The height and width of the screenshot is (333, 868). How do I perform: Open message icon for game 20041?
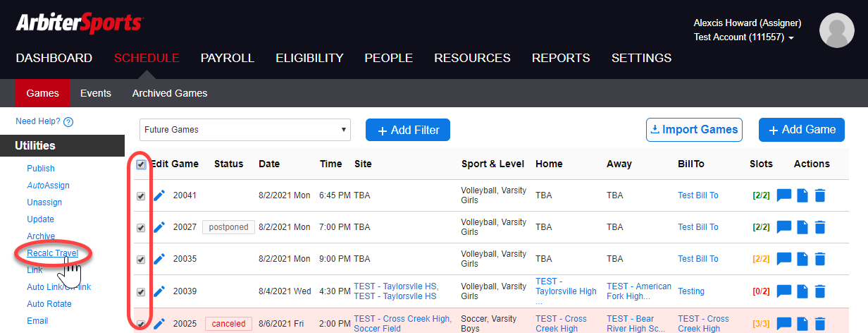tap(784, 195)
